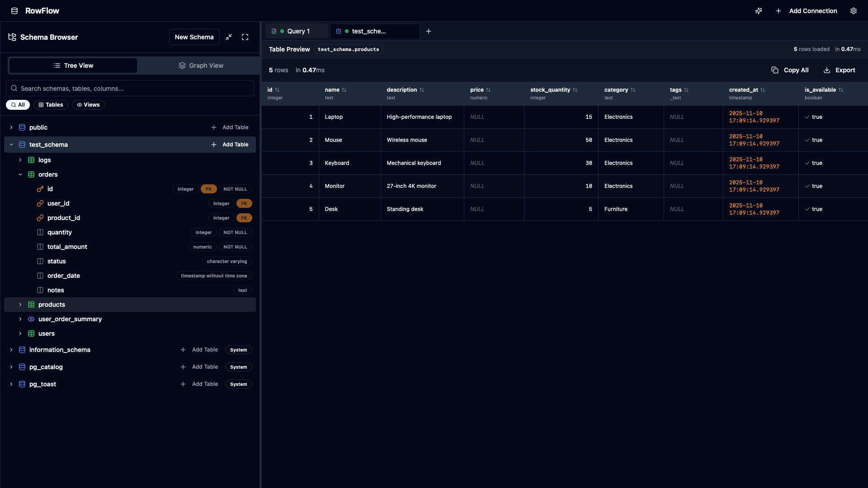
Task: Click Add Connection
Action: point(812,11)
